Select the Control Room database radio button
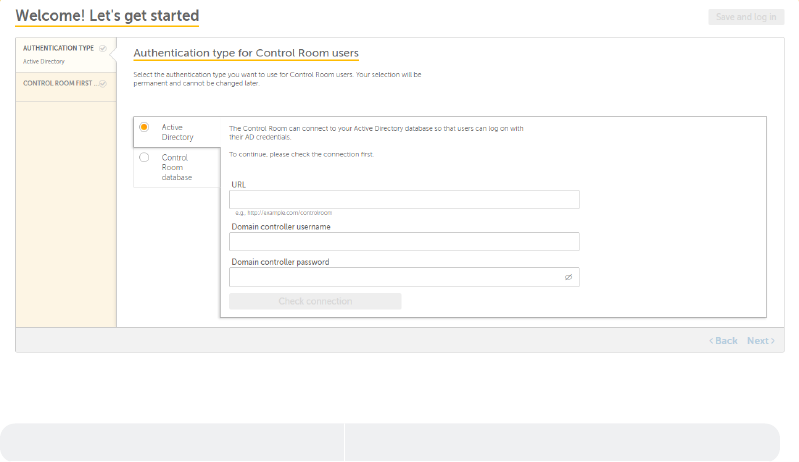799x462 pixels. click(x=144, y=157)
